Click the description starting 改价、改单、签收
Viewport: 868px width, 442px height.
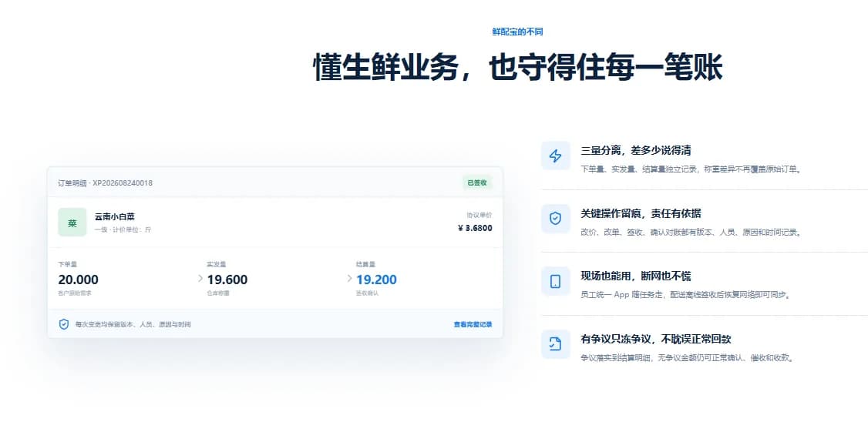coord(691,233)
